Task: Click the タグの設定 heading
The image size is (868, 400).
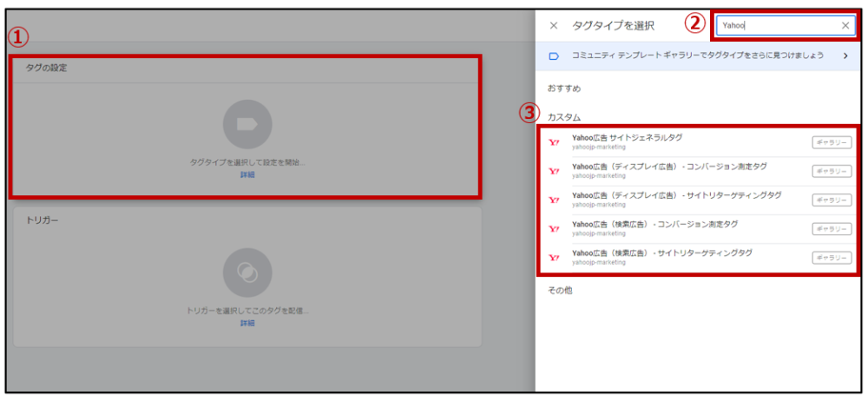Action: (47, 68)
